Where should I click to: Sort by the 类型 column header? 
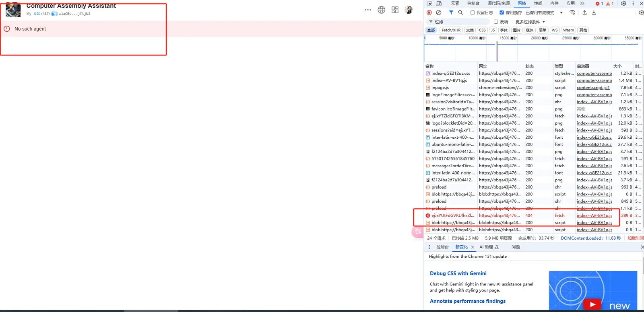point(564,66)
